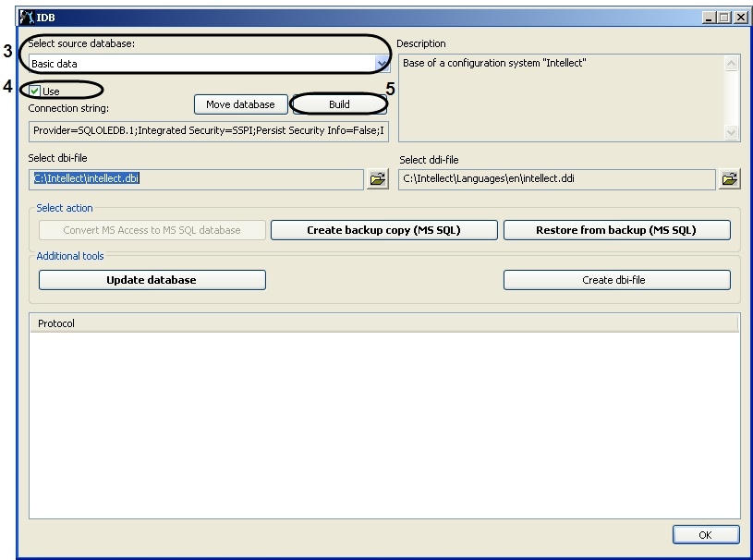Click Create backup copy (MS SQL)
Viewport: 753px width, 560px height.
click(383, 230)
